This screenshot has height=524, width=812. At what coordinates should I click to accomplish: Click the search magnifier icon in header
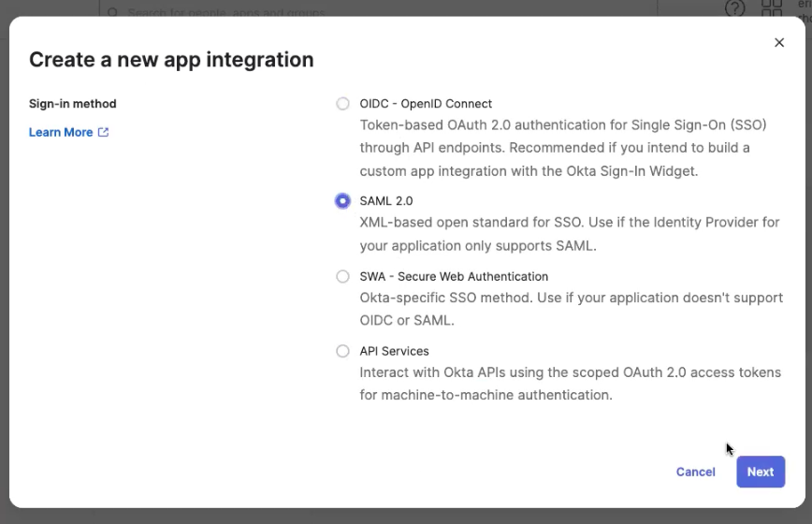coord(112,12)
